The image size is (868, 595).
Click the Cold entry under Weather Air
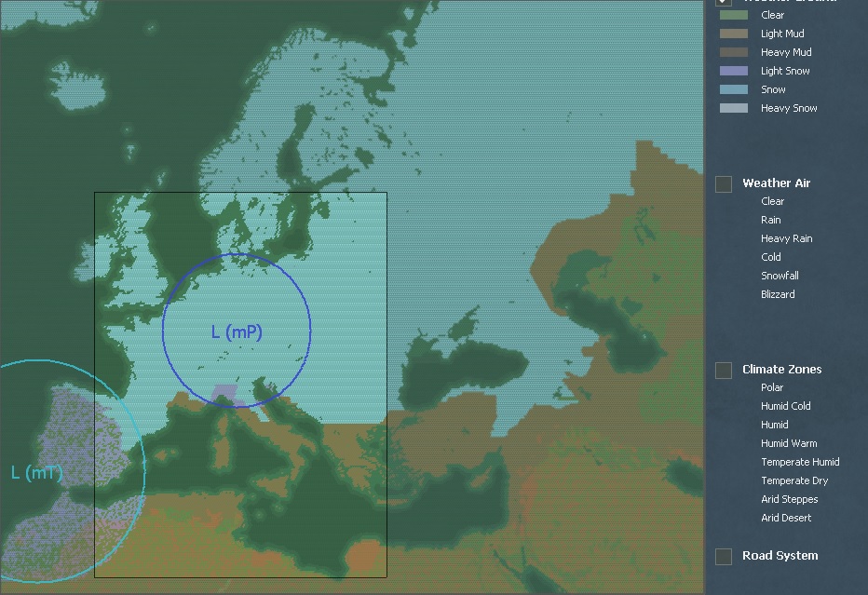770,257
